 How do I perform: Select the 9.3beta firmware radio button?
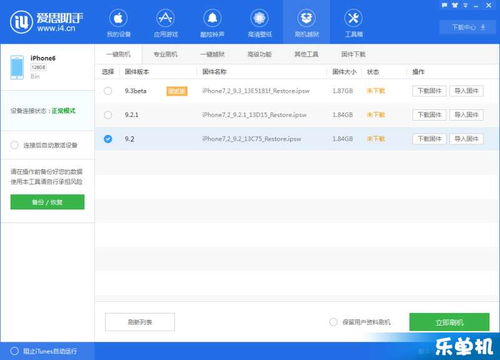click(108, 91)
